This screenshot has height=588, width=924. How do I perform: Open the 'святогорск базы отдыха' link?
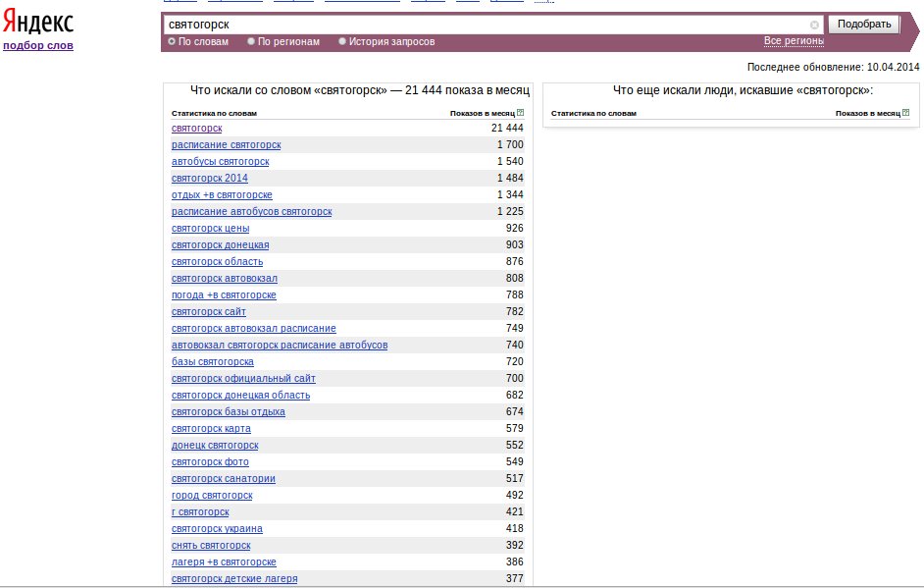coord(229,411)
